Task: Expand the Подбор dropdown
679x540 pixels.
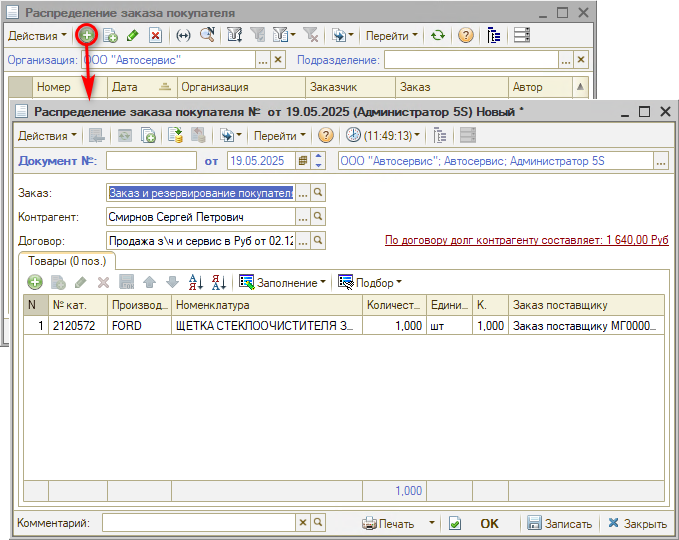Action: pyautogui.click(x=370, y=283)
